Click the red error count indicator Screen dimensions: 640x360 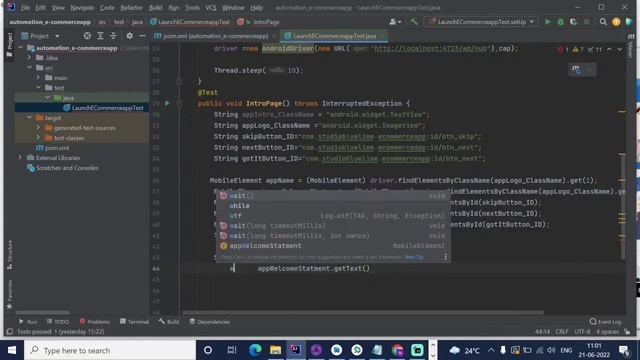(x=563, y=49)
